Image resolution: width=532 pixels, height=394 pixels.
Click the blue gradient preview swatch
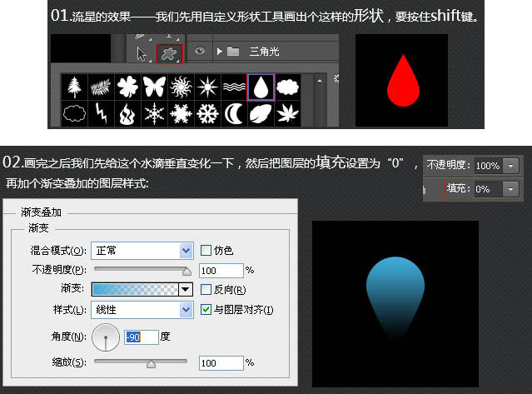(x=136, y=290)
